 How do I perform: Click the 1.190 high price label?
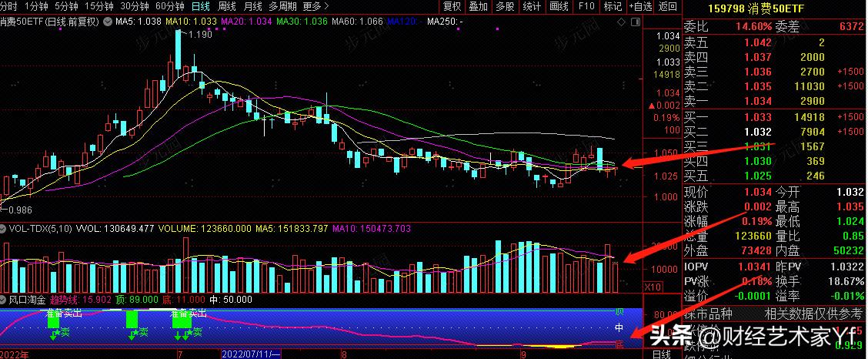[200, 35]
